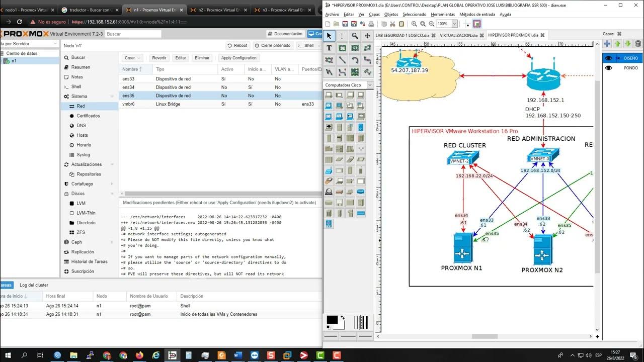Switch to Log del cluster tab
Image resolution: width=644 pixels, height=362 pixels.
[34, 285]
